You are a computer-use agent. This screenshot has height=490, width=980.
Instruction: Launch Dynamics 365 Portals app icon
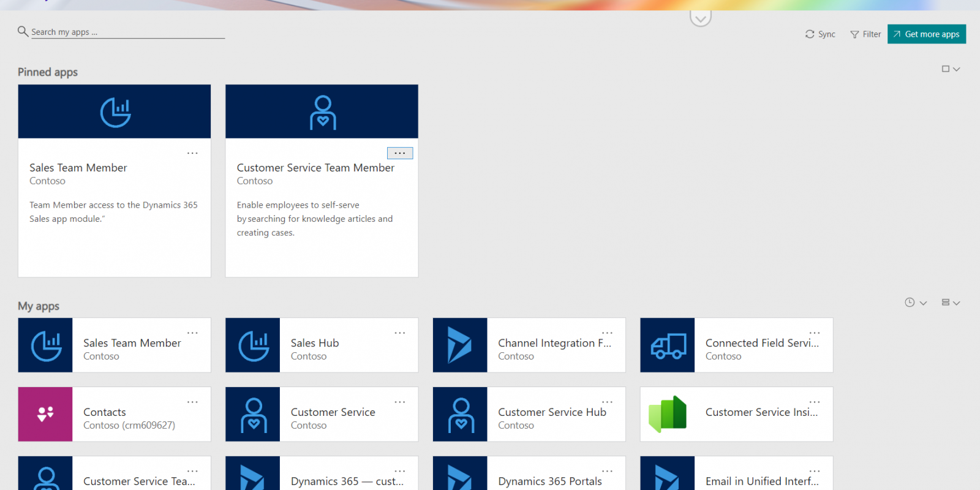click(x=460, y=473)
